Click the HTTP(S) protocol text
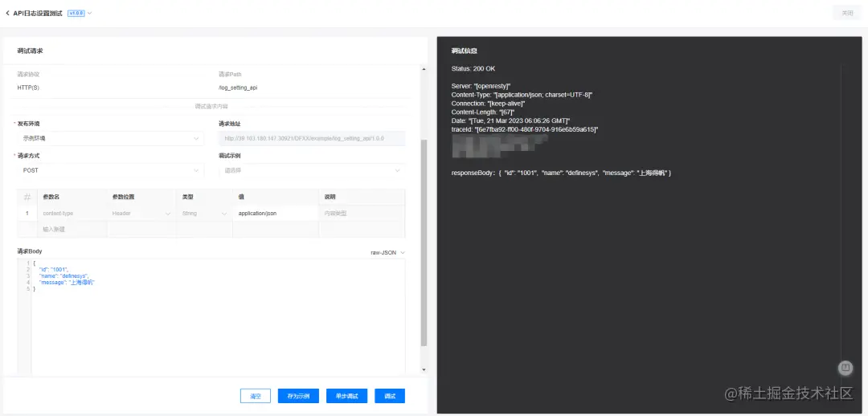This screenshot has width=868, height=416. point(28,88)
